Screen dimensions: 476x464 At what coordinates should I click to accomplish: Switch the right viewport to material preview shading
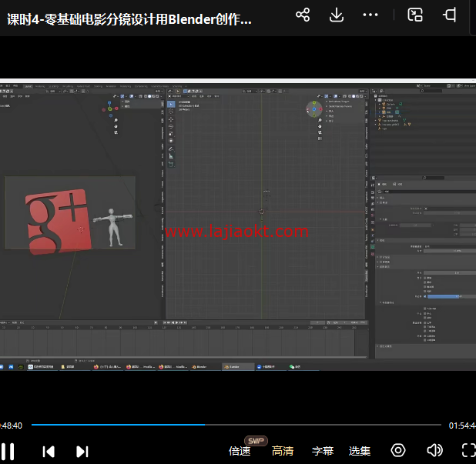click(x=357, y=96)
